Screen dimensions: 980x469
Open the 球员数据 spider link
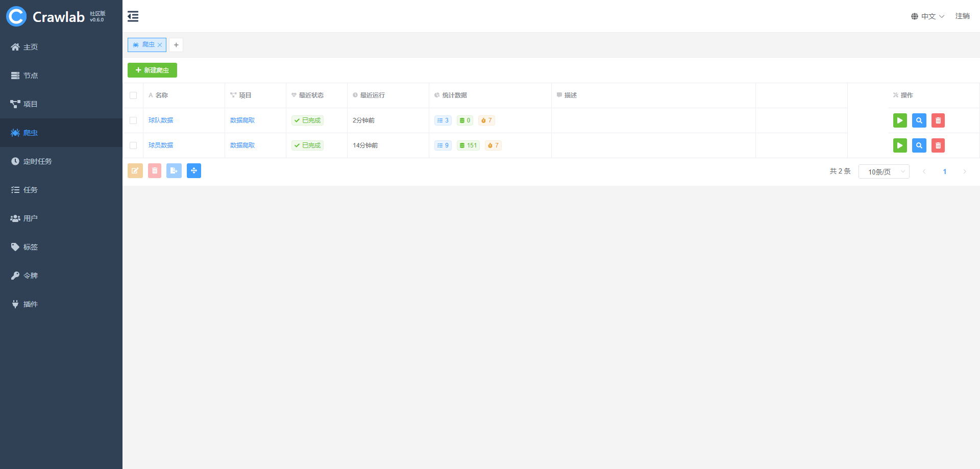[161, 145]
